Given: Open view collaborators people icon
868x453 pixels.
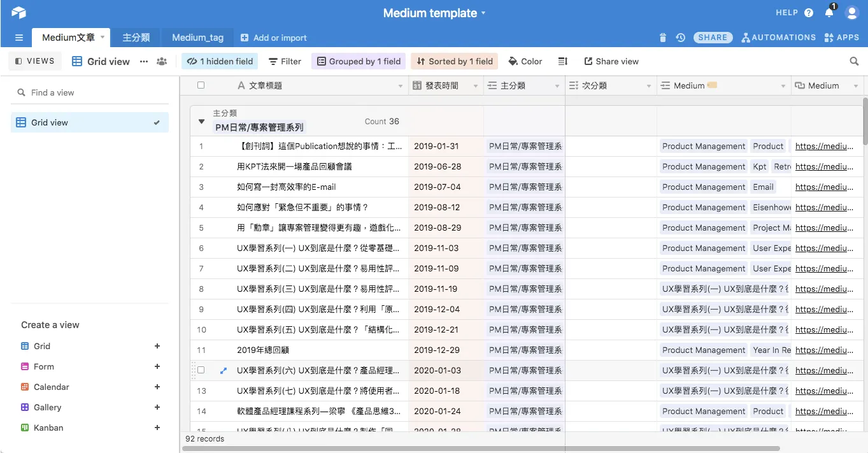Looking at the screenshot, I should coord(162,61).
